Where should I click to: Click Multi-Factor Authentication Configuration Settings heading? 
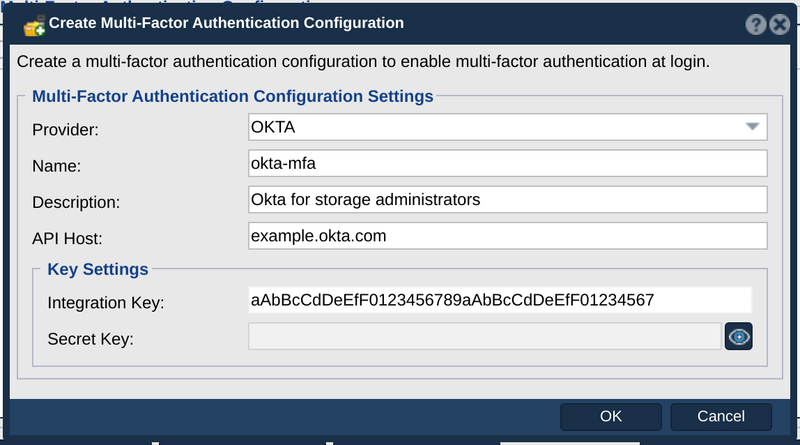pos(233,96)
